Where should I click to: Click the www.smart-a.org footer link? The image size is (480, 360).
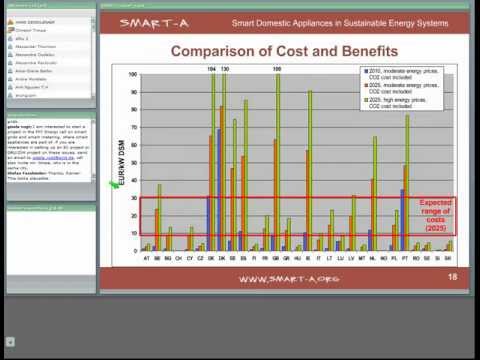pyautogui.click(x=289, y=279)
